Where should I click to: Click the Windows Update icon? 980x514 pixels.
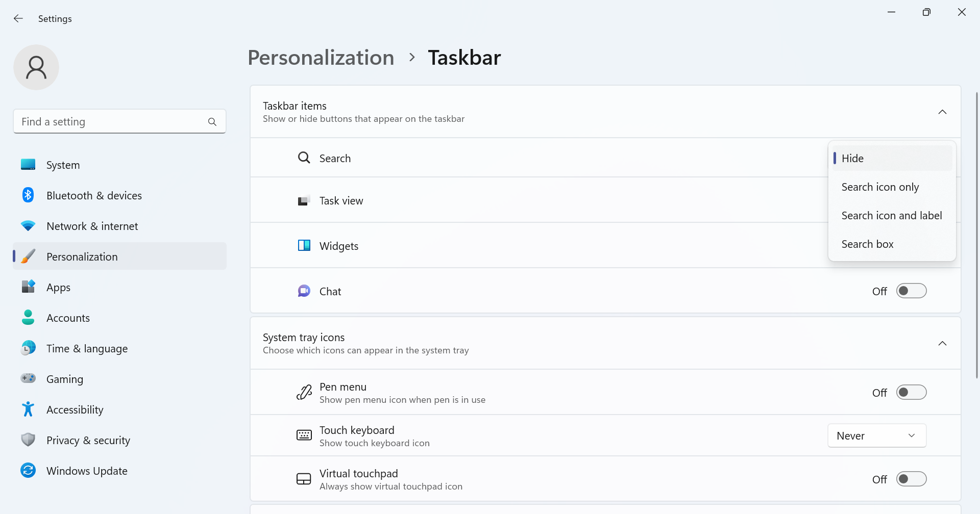point(28,471)
